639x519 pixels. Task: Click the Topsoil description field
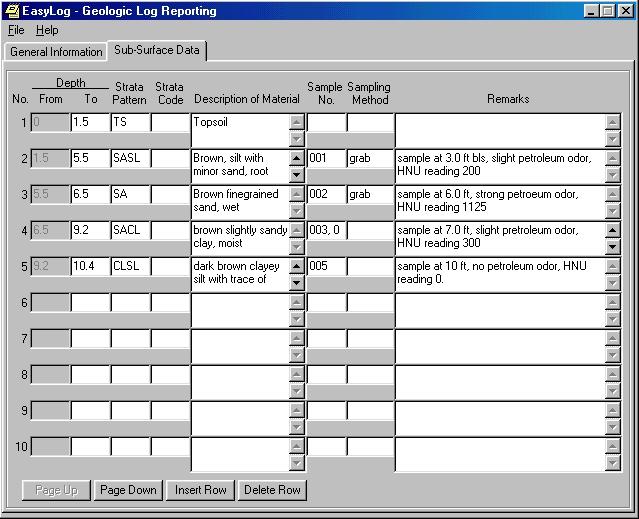240,130
